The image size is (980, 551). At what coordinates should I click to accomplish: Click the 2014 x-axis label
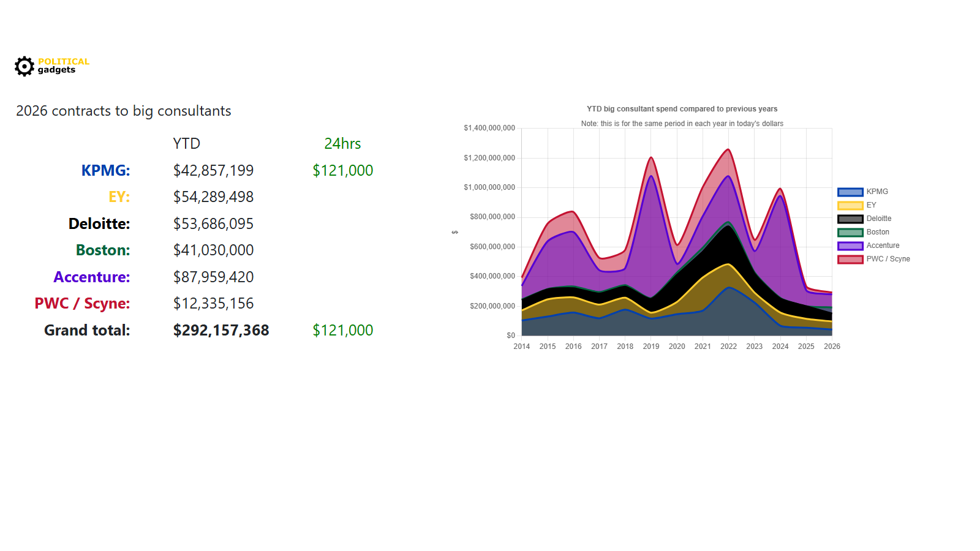click(x=522, y=347)
